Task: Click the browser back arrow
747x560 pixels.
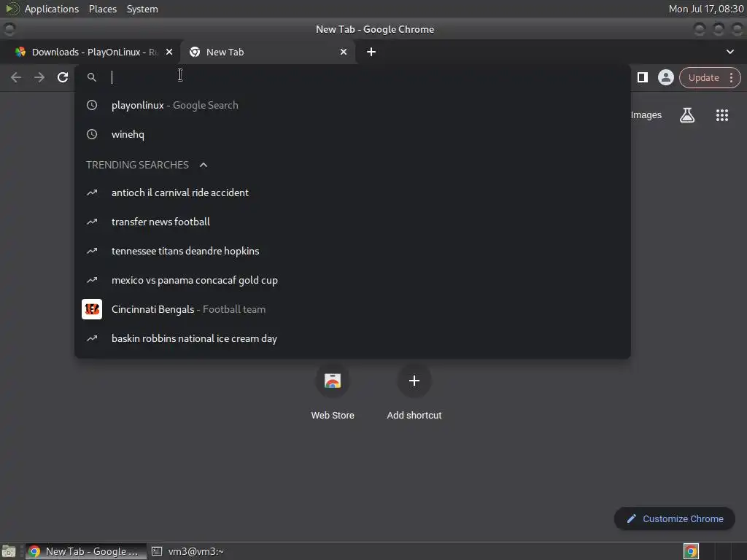Action: [x=16, y=77]
